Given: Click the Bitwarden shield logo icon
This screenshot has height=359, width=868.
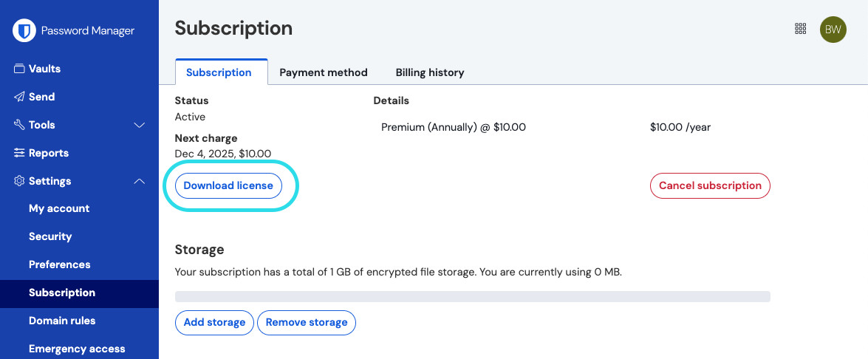Looking at the screenshot, I should tap(25, 31).
